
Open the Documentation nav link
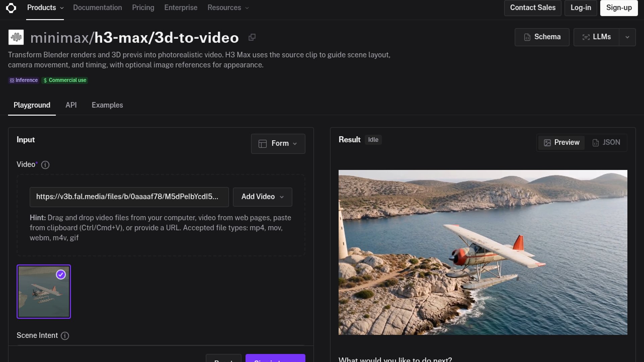coord(98,8)
